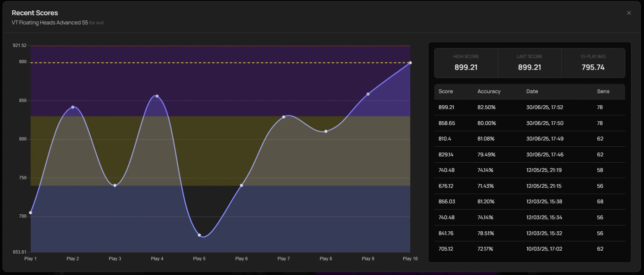Click the 653.81 y-axis minimum label
The width and height of the screenshot is (644, 275).
(x=20, y=252)
